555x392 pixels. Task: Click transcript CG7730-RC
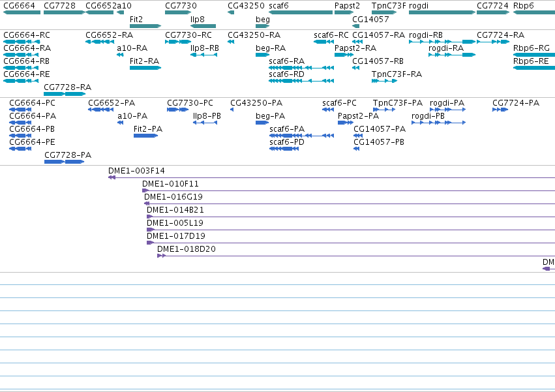coord(188,35)
